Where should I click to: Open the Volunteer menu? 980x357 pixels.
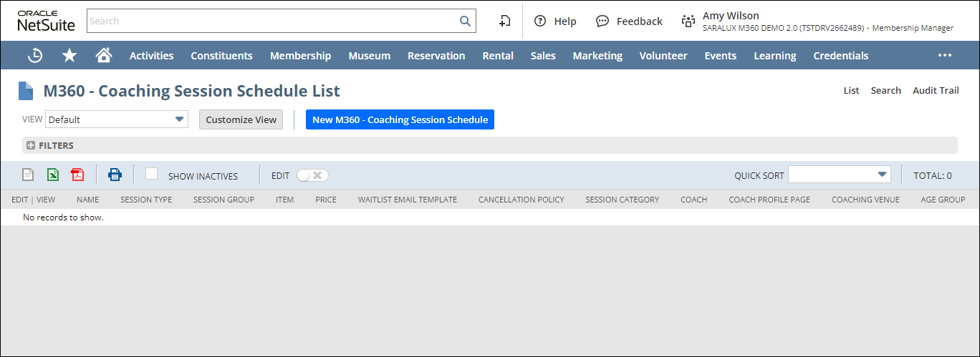click(663, 55)
